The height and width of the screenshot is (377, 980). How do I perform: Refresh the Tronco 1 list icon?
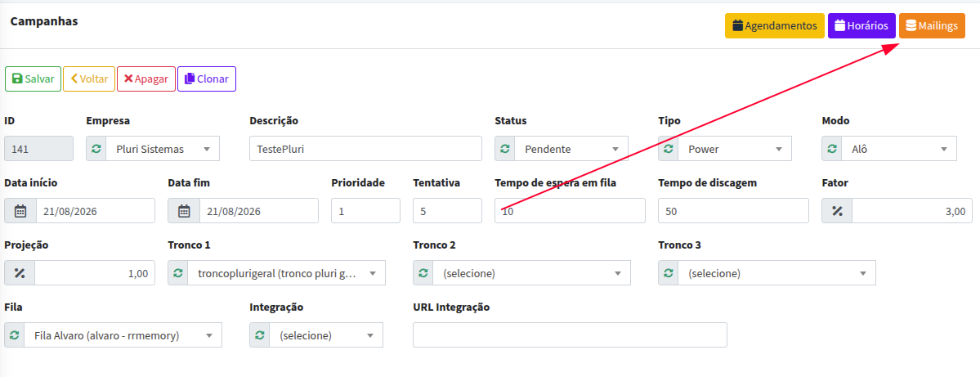[178, 272]
